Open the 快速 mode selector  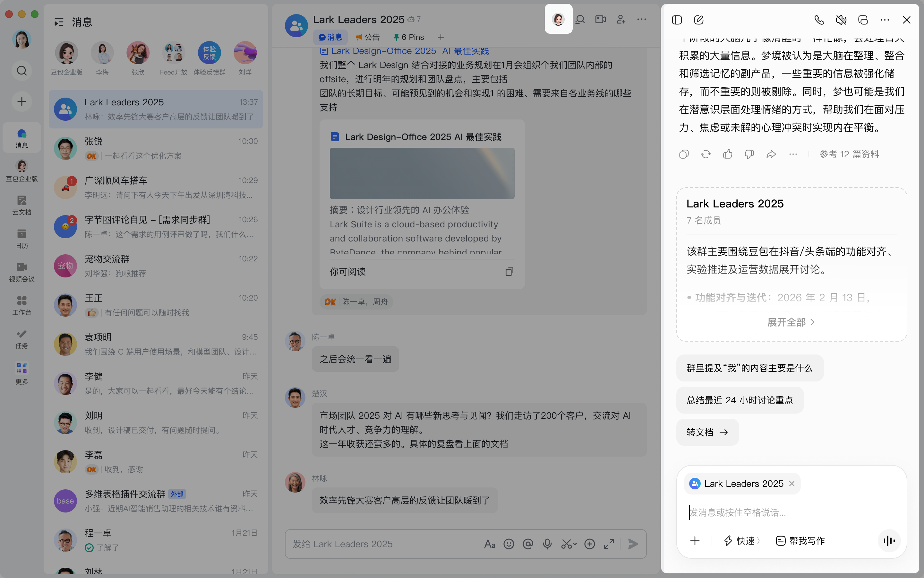pyautogui.click(x=742, y=540)
